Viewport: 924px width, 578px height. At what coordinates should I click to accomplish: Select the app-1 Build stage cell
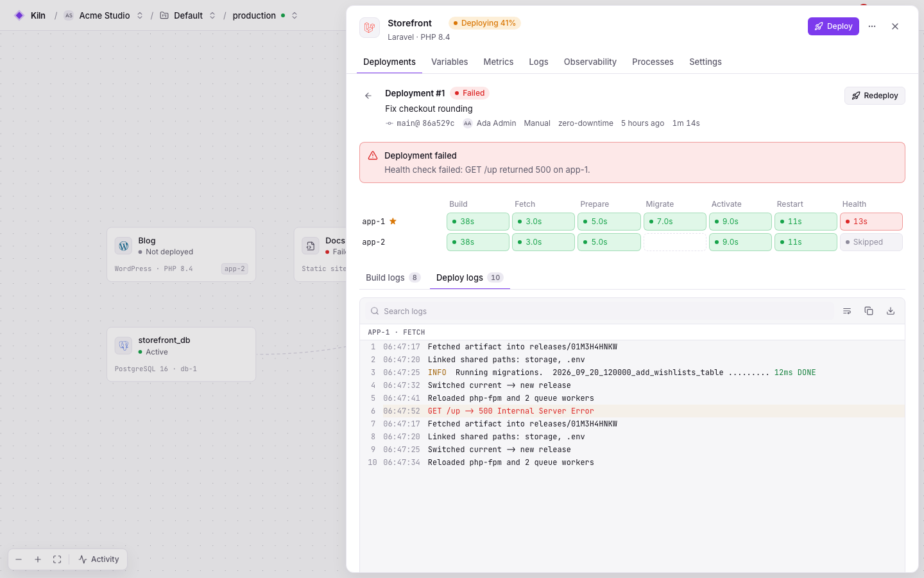(478, 222)
